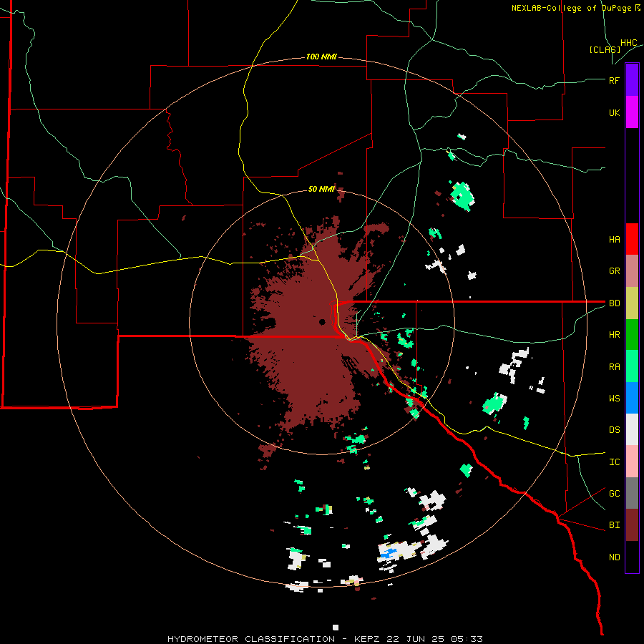Screen dimensions: 644x644
Task: Pick the dark green HR legend swatch
Action: pos(632,335)
